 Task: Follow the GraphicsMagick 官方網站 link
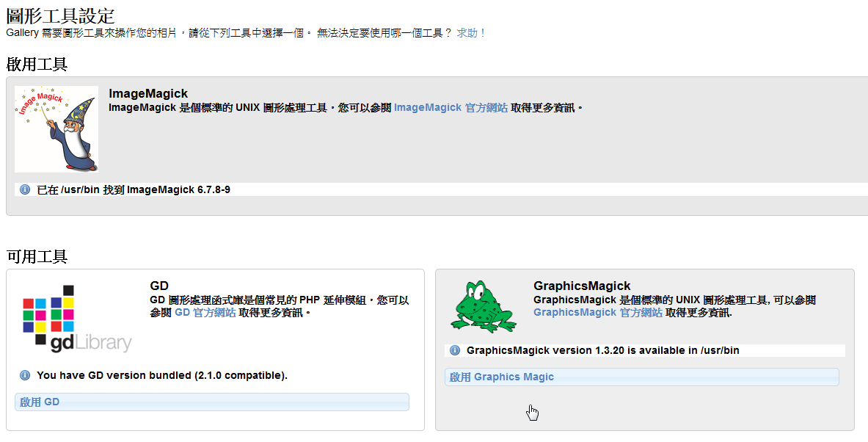tap(597, 312)
